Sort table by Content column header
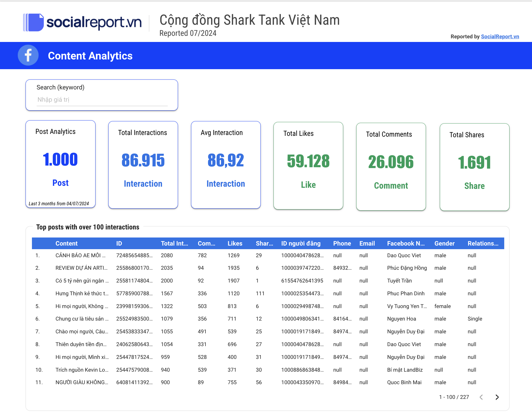Viewport: 532px width, 415px height. coord(66,243)
